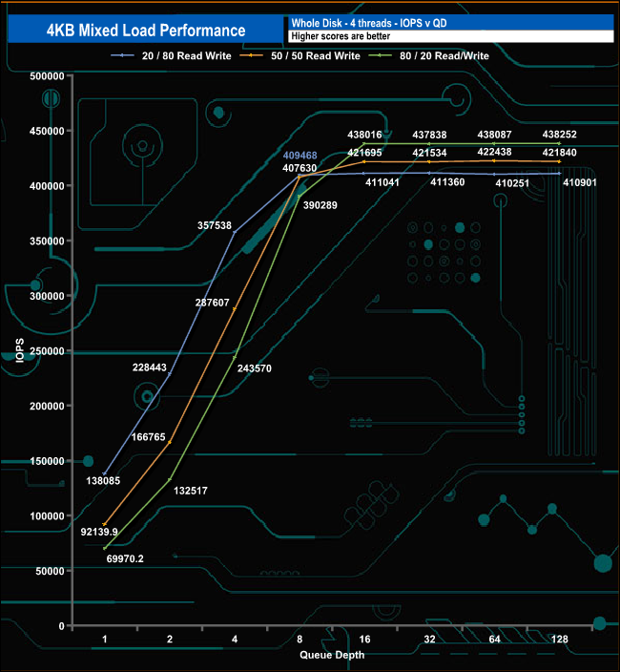Click the Queue Depth axis title
The height and width of the screenshot is (672, 620).
point(332,655)
